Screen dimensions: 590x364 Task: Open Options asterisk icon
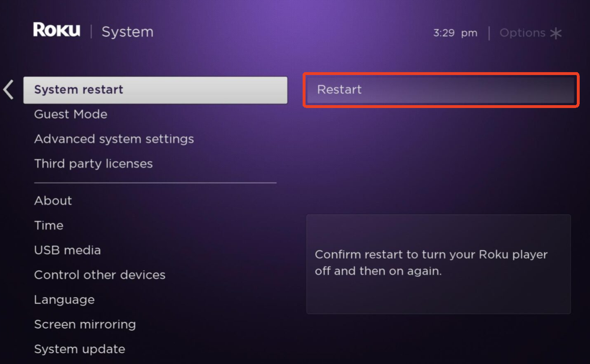point(556,33)
